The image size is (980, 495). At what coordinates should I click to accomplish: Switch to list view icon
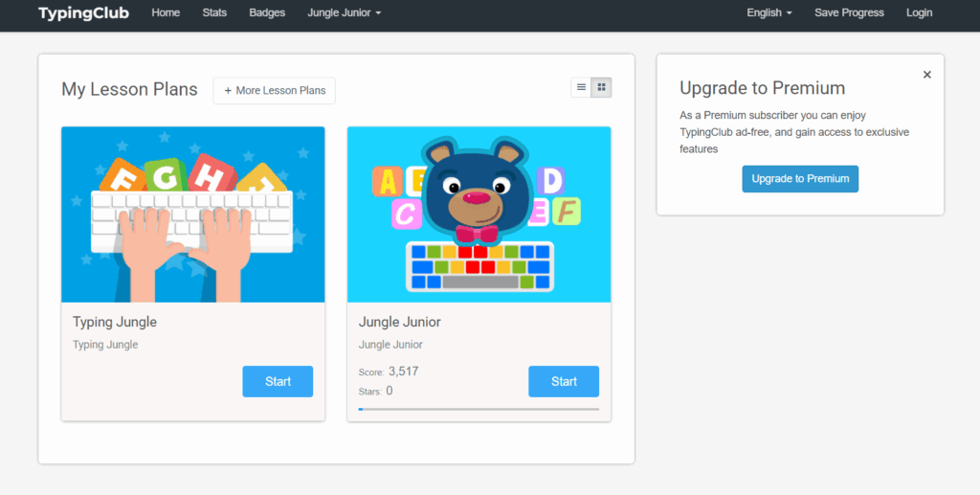(x=581, y=87)
